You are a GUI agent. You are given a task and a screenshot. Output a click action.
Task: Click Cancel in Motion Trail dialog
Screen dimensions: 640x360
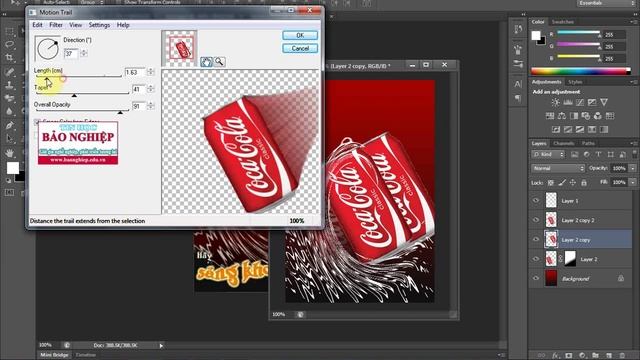(300, 48)
